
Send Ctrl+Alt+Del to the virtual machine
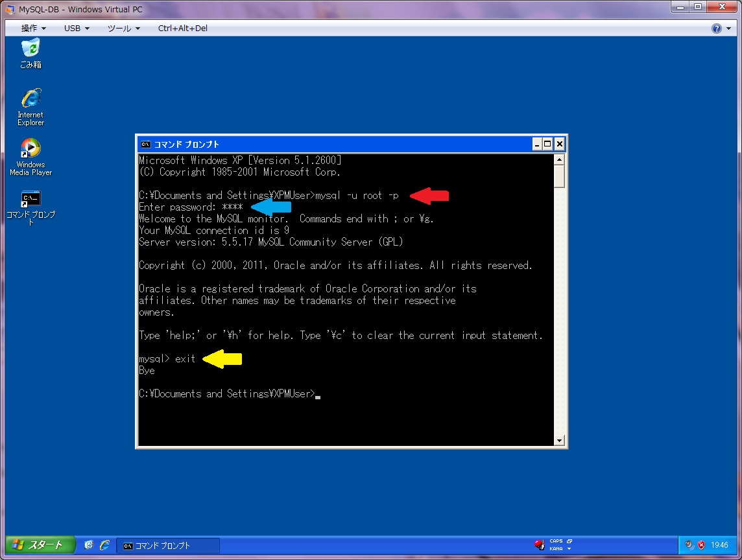click(x=183, y=29)
